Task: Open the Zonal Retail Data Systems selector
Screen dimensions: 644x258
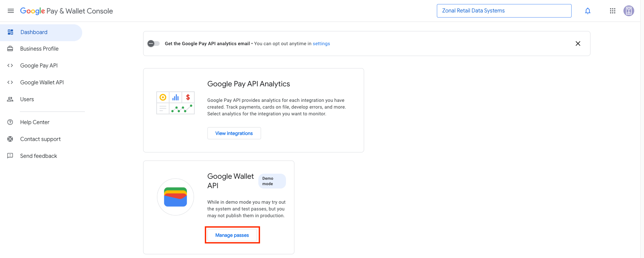Action: click(x=504, y=11)
